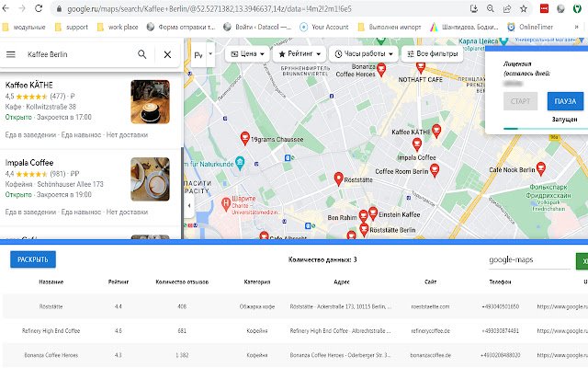Screen dimensions: 588x368
Task: Click the NOTHAFT CAFE map pin
Action: [x=421, y=67]
